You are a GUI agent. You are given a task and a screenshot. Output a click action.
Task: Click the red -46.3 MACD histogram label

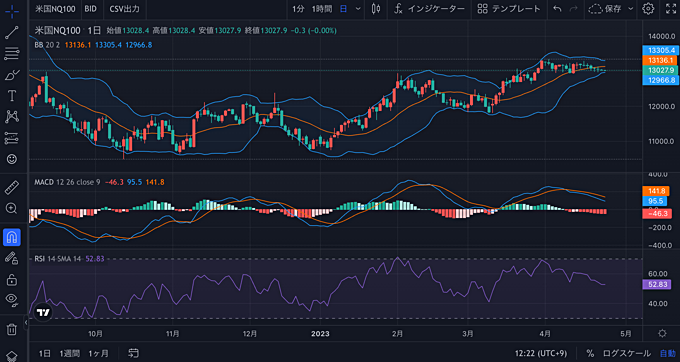[x=657, y=214]
